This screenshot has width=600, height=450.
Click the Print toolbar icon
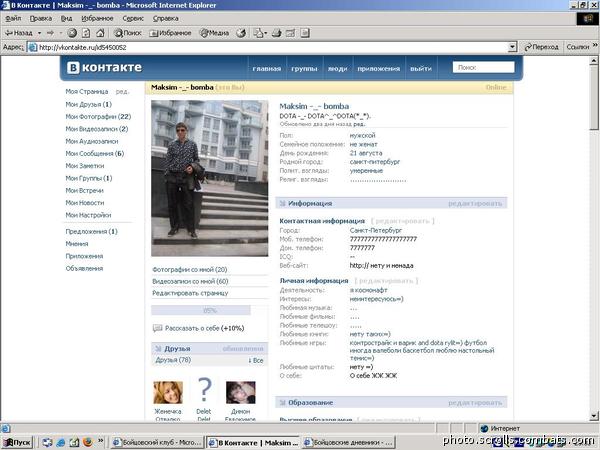(x=276, y=33)
